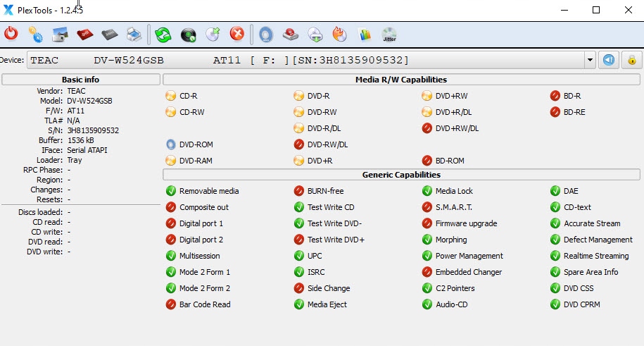Click the IFace value Serial ATAPI
This screenshot has height=346, width=644.
point(87,150)
